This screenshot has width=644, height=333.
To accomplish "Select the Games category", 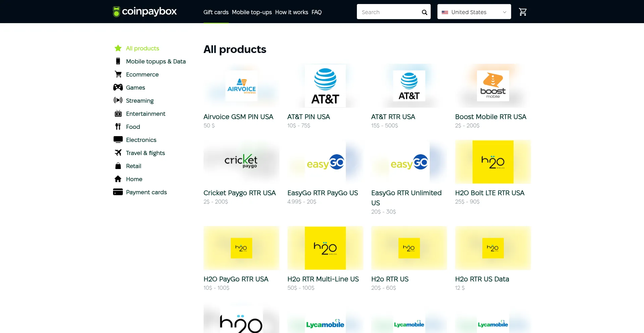I will [x=136, y=88].
